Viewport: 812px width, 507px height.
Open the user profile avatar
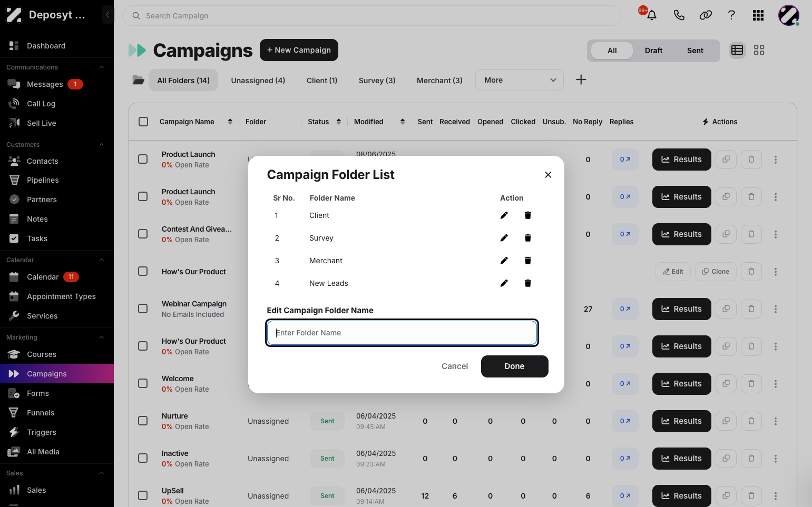tap(789, 15)
